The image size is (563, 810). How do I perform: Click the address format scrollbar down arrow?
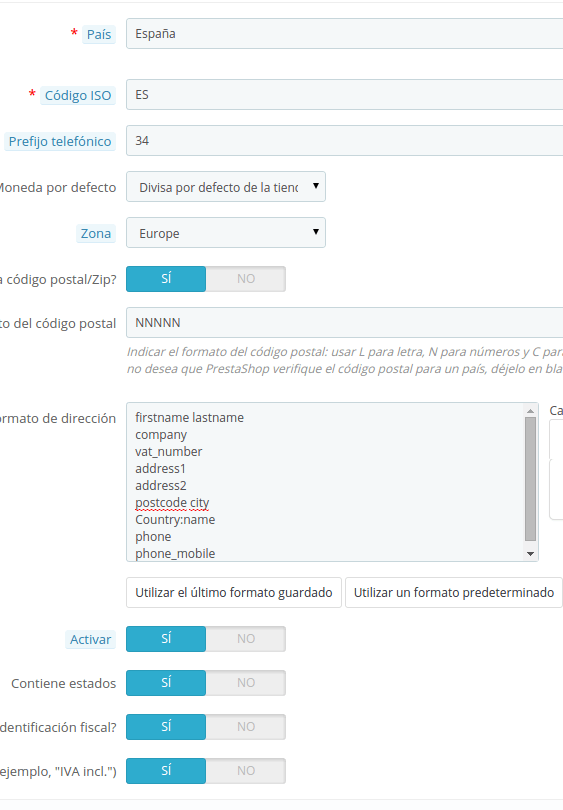[x=530, y=554]
